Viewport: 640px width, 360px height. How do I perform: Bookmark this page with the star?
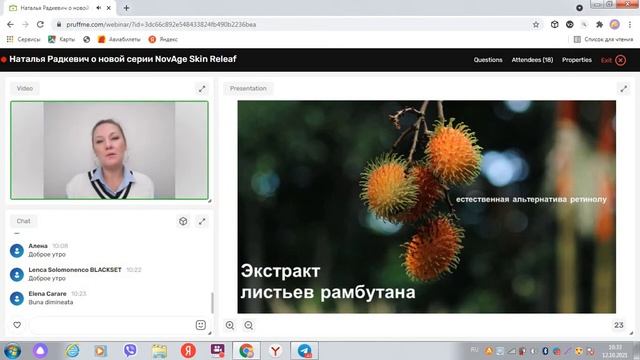coord(536,24)
